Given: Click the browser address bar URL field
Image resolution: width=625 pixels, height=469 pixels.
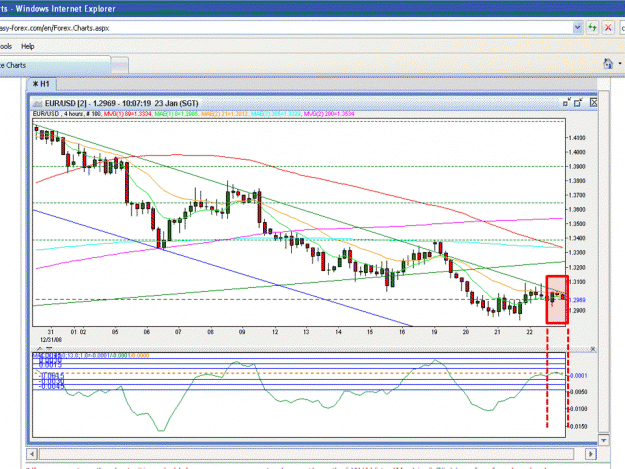Looking at the screenshot, I should [286, 28].
